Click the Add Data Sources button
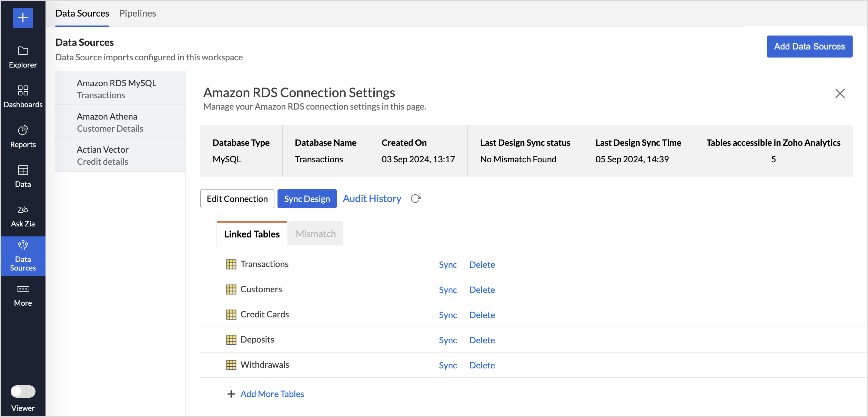The image size is (868, 417). coord(809,46)
